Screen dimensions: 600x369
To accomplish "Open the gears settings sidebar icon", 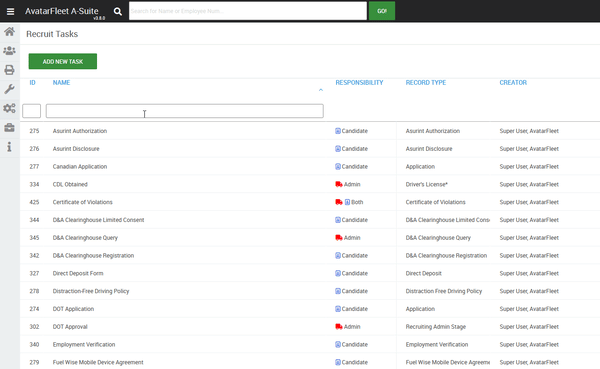I will pos(10,108).
